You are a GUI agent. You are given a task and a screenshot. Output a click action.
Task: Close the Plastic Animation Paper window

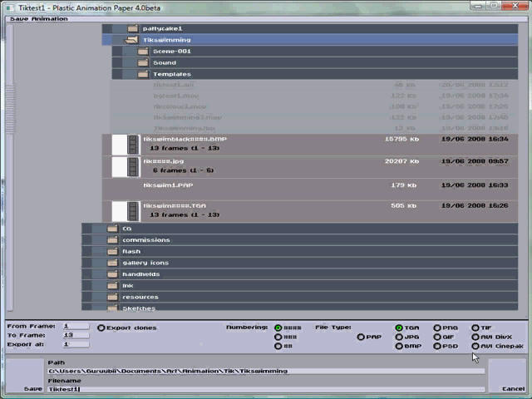[515, 6]
